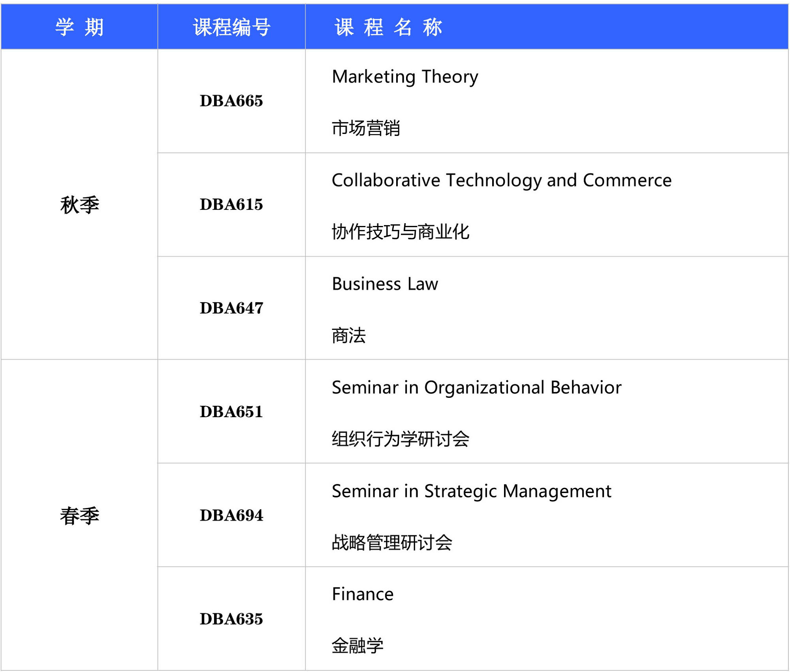Click the 协作技巧与商业化 text
The image size is (790, 672).
401,232
